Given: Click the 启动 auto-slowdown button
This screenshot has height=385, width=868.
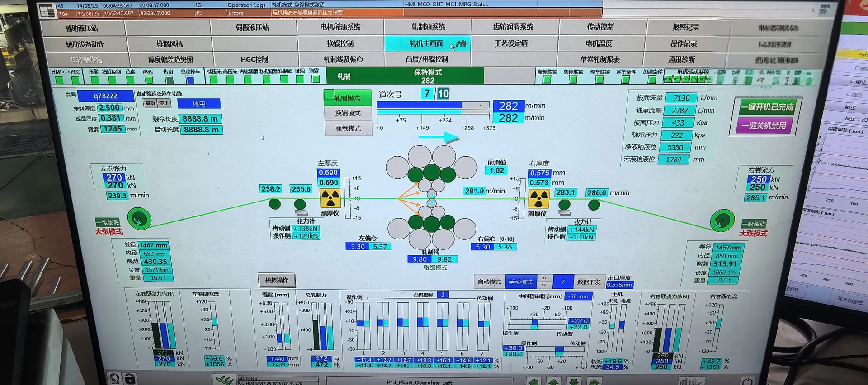Looking at the screenshot, I should coord(150,103).
